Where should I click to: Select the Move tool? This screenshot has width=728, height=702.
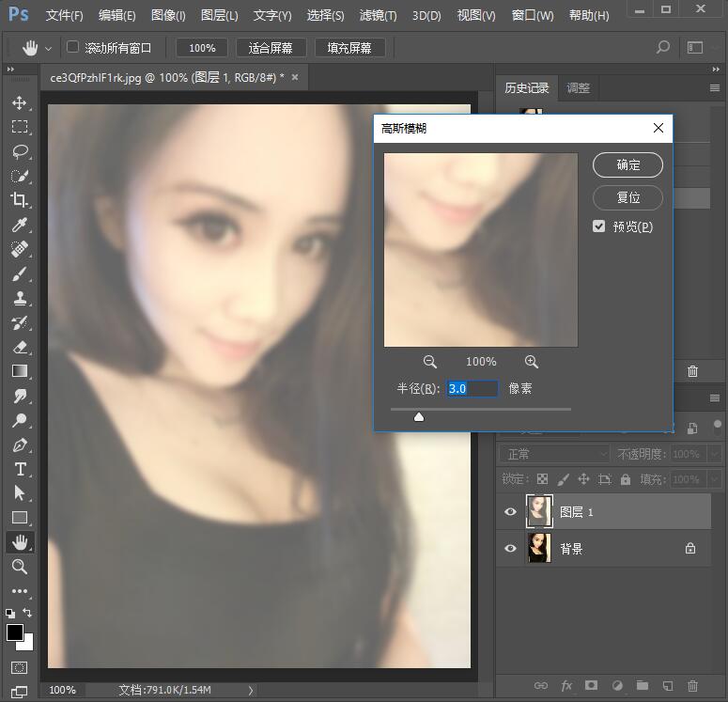click(x=19, y=102)
